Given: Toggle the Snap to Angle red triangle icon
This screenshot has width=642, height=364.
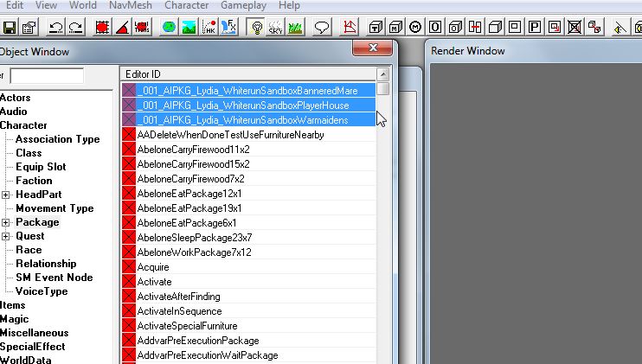Looking at the screenshot, I should tap(122, 28).
